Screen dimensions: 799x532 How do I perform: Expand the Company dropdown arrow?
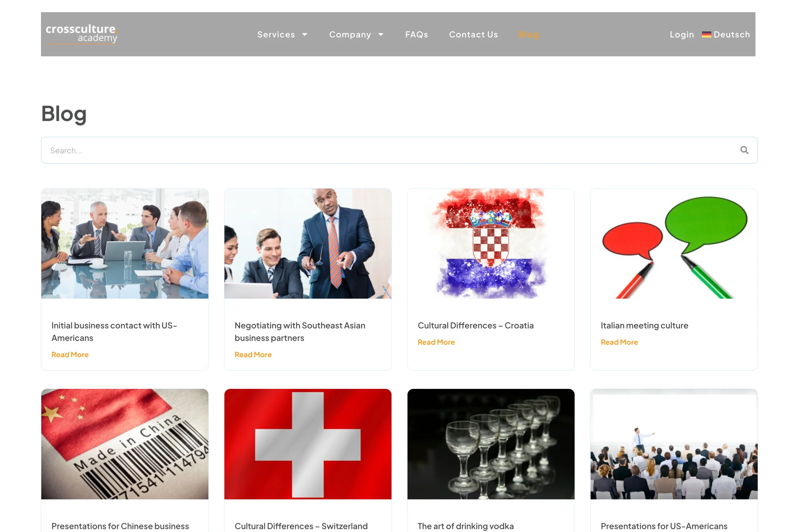pos(381,35)
